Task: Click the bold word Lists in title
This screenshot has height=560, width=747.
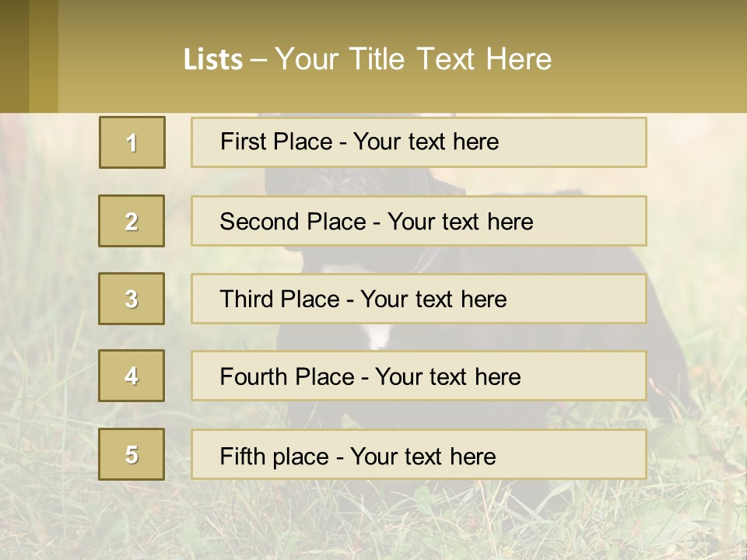Action: click(x=212, y=60)
